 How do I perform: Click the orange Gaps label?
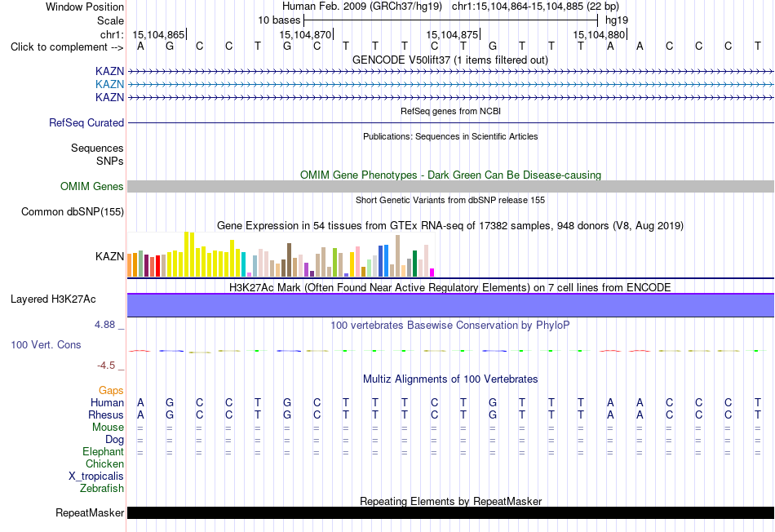click(111, 391)
